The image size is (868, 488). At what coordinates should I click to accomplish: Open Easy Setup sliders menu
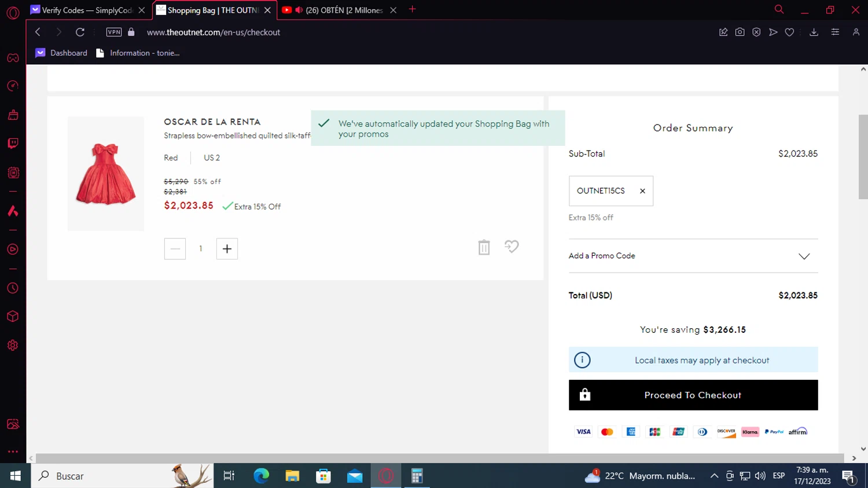click(835, 32)
